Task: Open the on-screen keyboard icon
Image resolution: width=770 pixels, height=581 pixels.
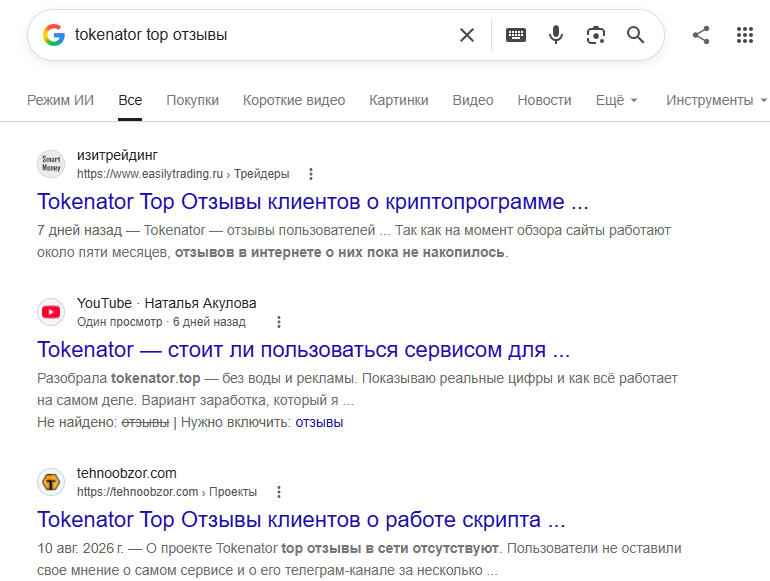Action: [516, 35]
